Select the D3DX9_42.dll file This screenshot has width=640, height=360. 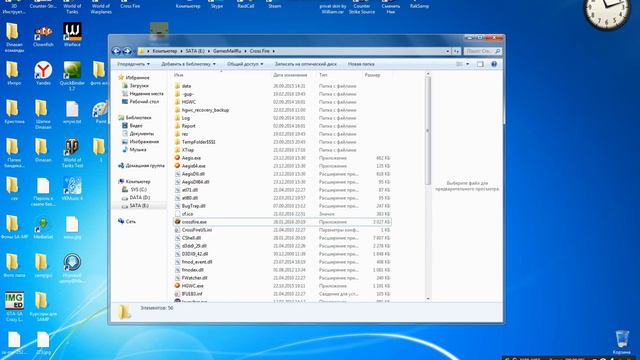pos(195,254)
